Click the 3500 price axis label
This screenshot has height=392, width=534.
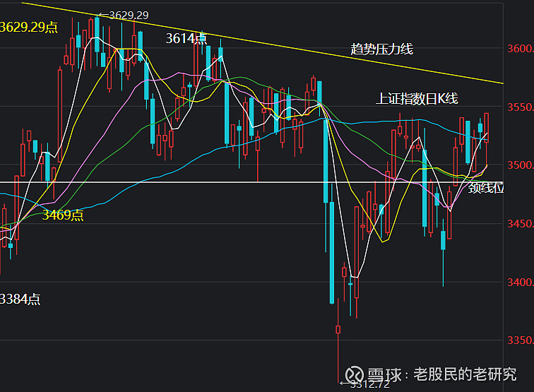[x=521, y=165]
